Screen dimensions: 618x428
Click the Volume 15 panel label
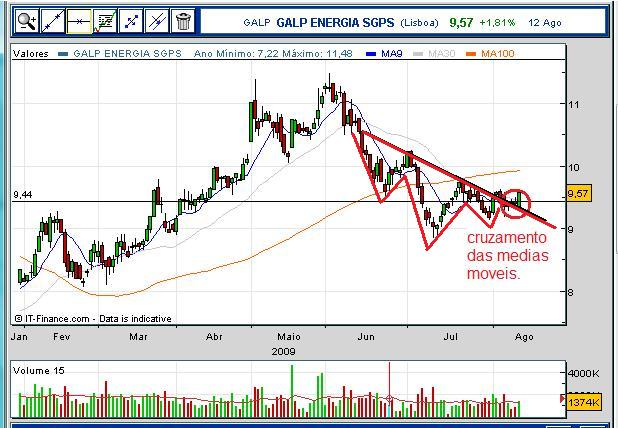tap(39, 370)
